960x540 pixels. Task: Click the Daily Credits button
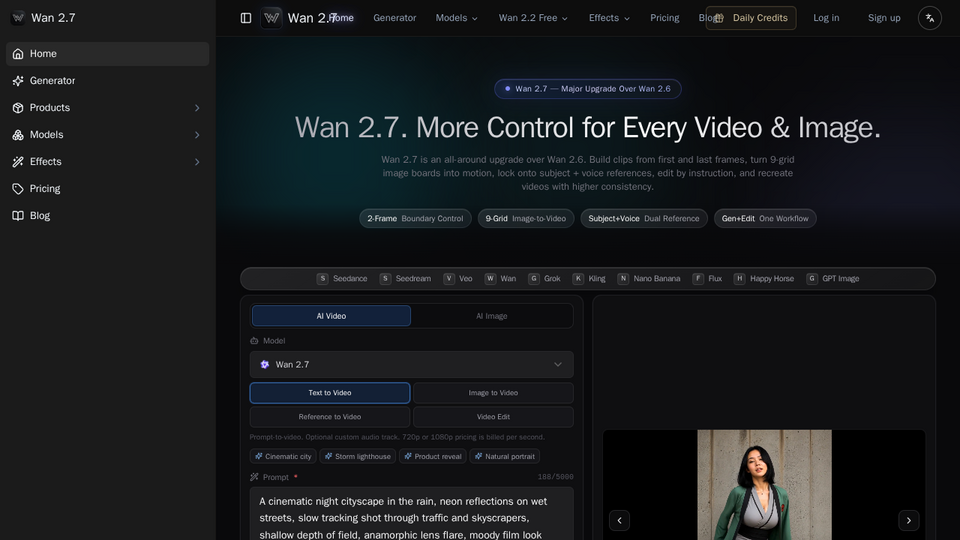pos(751,18)
